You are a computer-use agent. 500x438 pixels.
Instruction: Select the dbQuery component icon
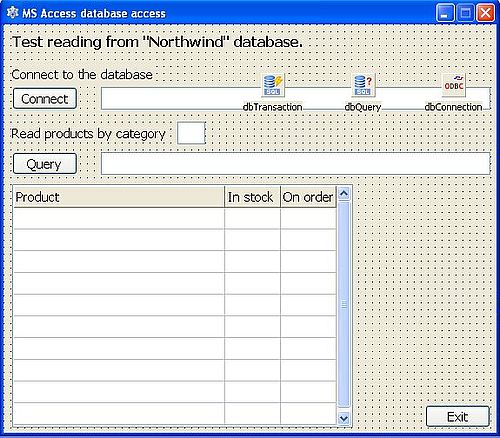pyautogui.click(x=363, y=85)
